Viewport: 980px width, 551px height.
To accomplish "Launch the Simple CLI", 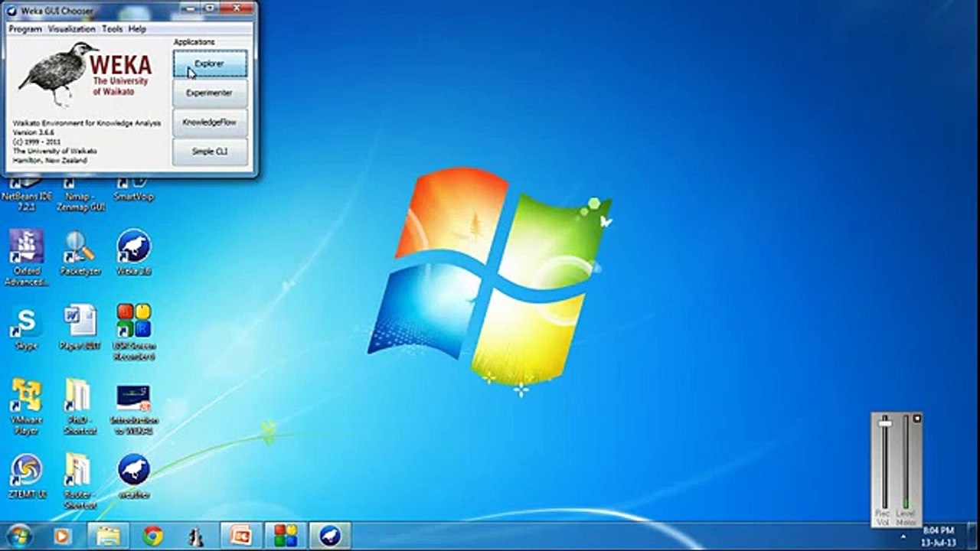I will pyautogui.click(x=210, y=152).
